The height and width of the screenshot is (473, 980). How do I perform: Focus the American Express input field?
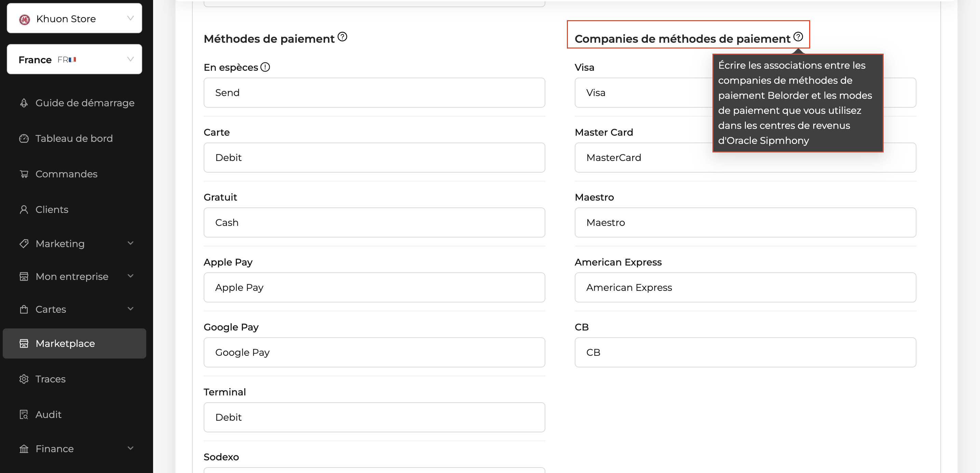pyautogui.click(x=745, y=287)
